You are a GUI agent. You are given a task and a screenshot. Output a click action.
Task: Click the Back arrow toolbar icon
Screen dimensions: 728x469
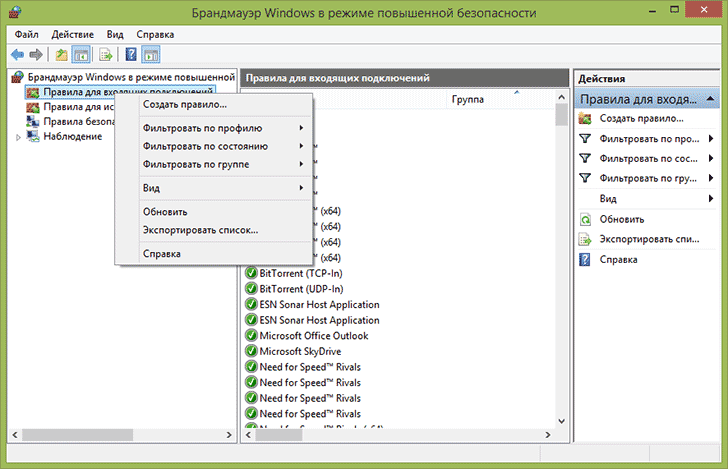coord(17,55)
